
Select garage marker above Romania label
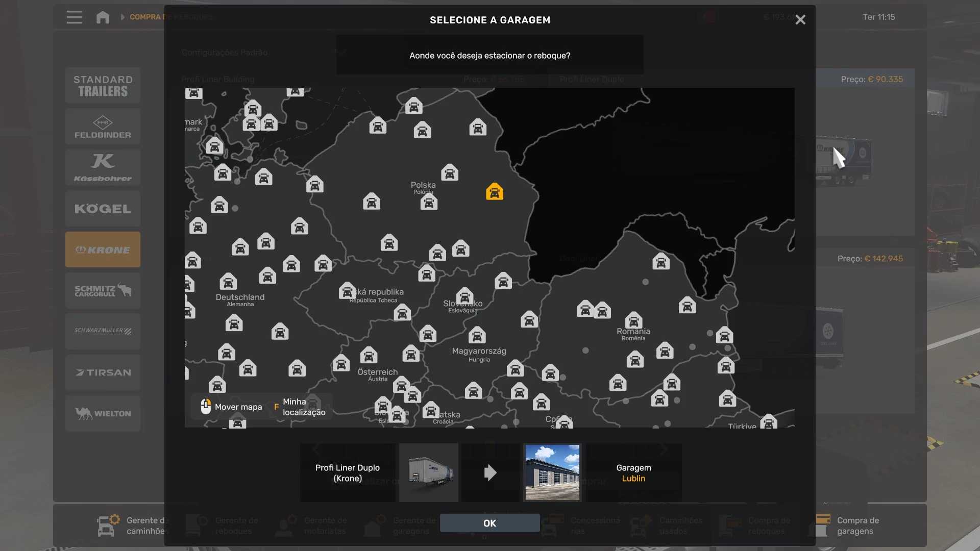pyautogui.click(x=633, y=320)
